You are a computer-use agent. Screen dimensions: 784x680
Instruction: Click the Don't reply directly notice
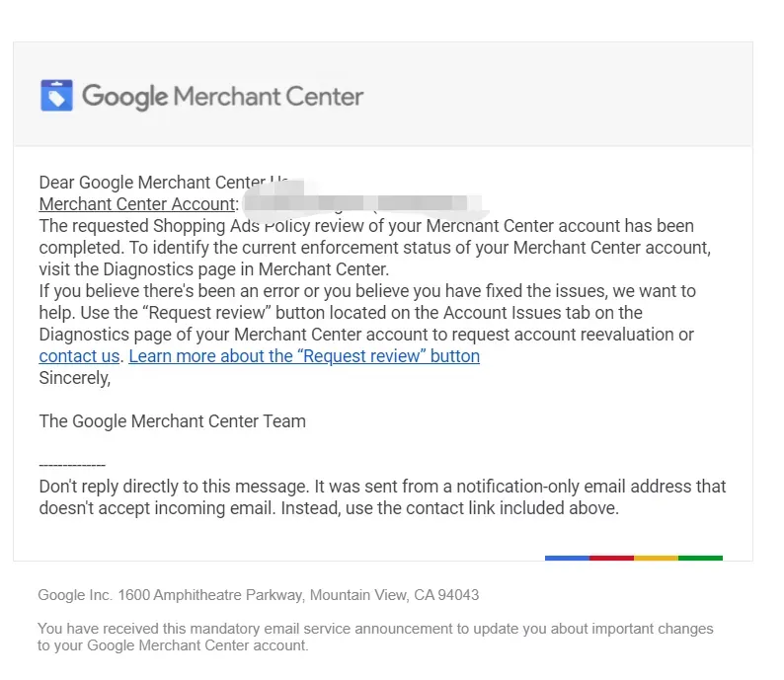[x=382, y=497]
